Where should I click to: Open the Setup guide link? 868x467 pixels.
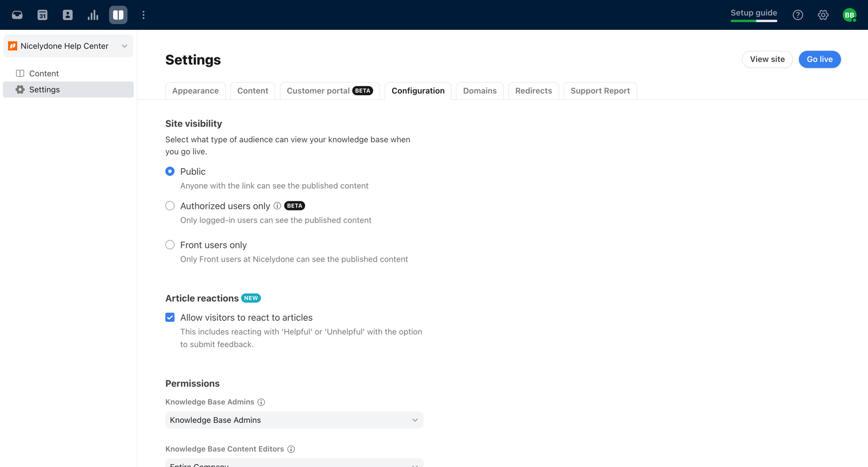754,13
